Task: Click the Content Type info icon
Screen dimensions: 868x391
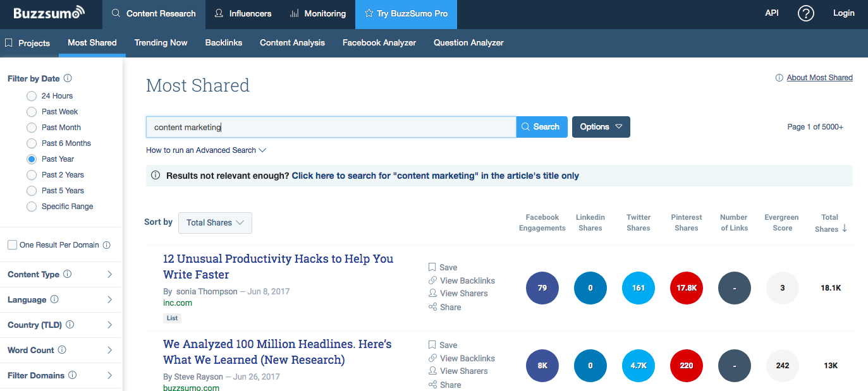Action: click(68, 274)
